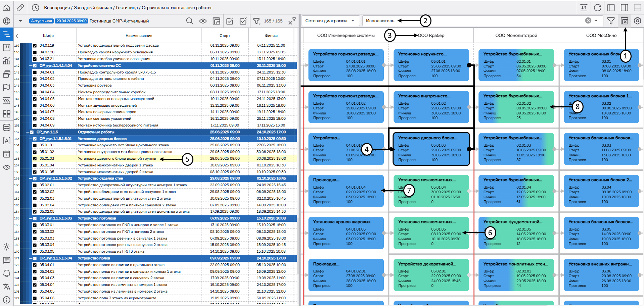Click the refresh icon in top-right toolbar

pyautogui.click(x=597, y=7)
